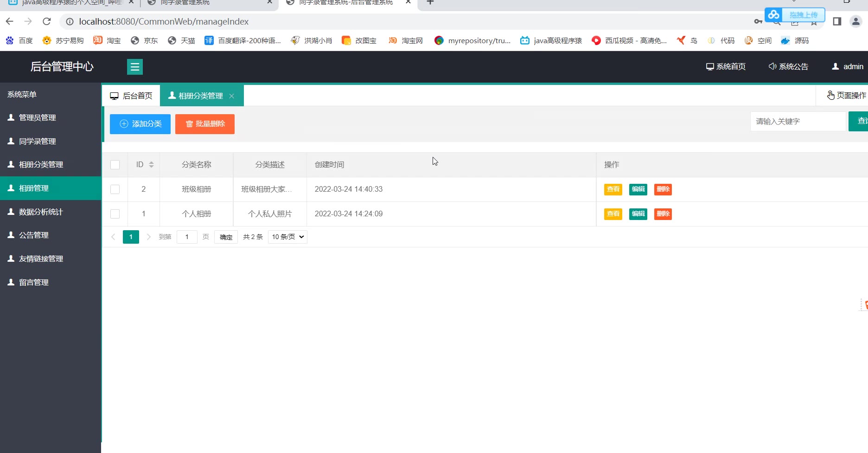Open the java高级程序猿 bookmark

551,41
